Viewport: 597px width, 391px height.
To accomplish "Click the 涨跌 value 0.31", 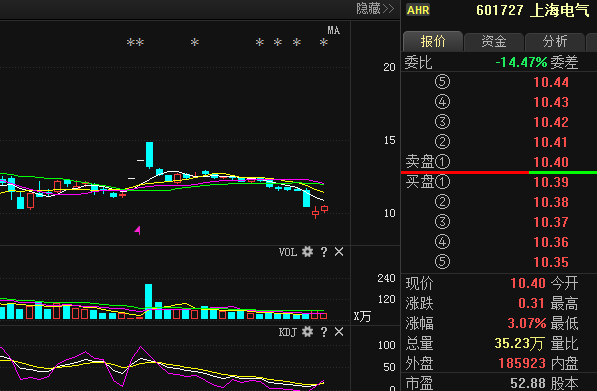I will click(x=532, y=303).
